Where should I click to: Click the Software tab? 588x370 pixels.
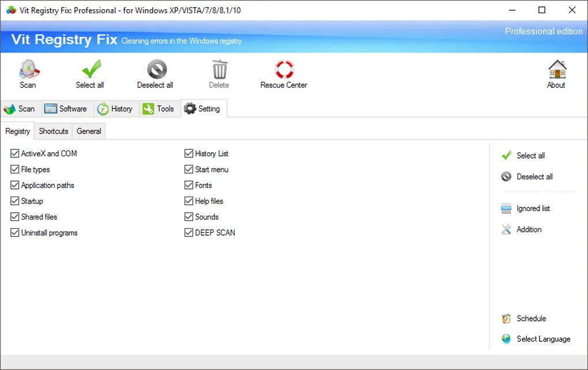66,108
